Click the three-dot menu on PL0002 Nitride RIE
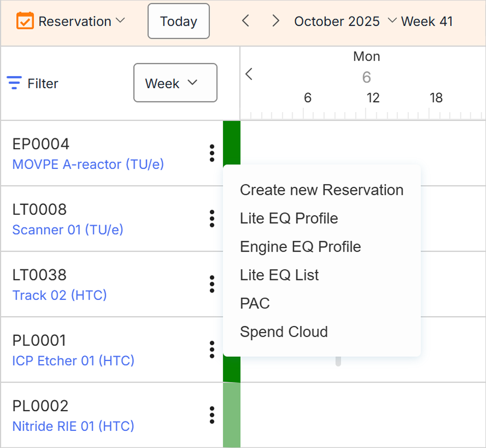Image resolution: width=486 pixels, height=448 pixels. [x=212, y=415]
